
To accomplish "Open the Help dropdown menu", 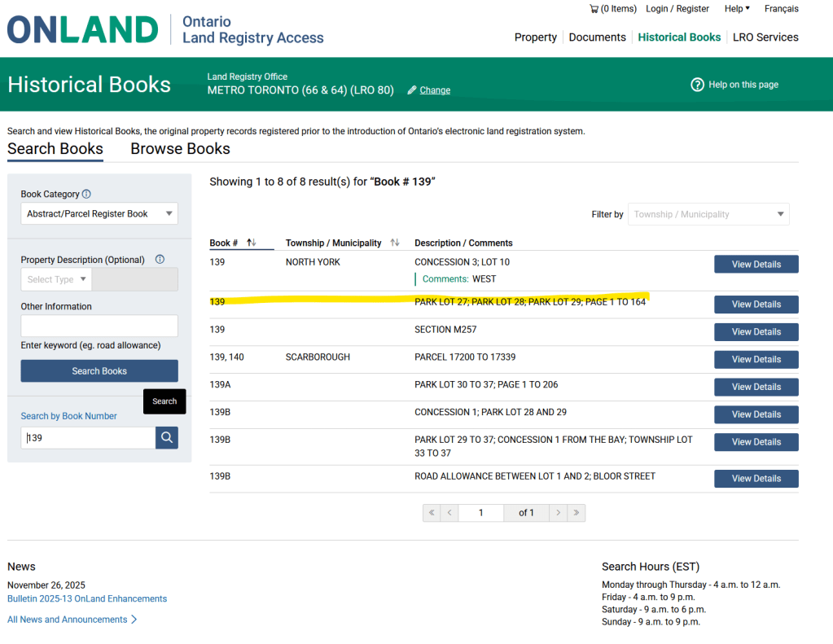I will pyautogui.click(x=737, y=9).
